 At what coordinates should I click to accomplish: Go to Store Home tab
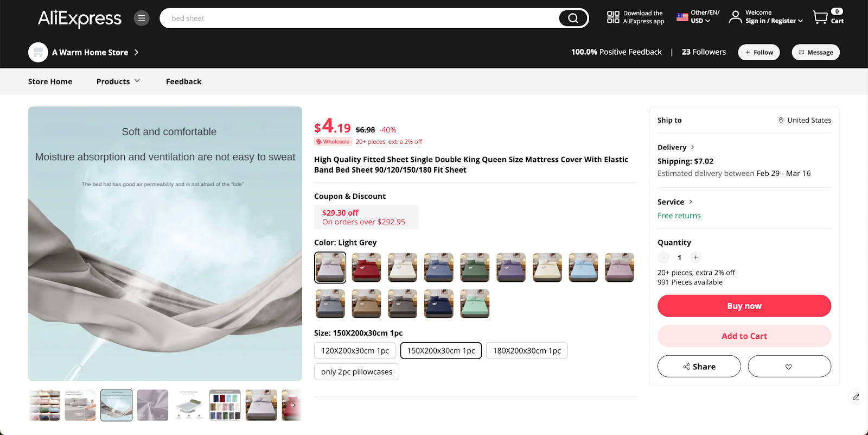(x=50, y=81)
